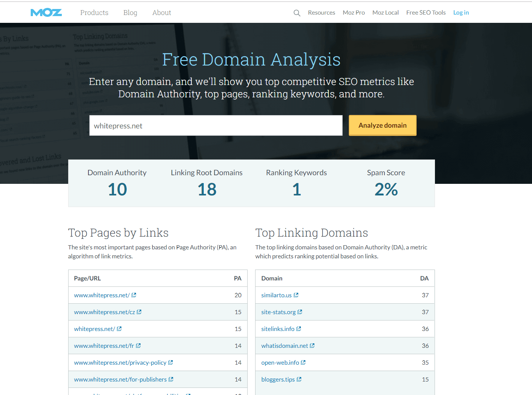Select Moz Local in the navigation
Viewport: 532px width, 395px height.
coord(386,13)
